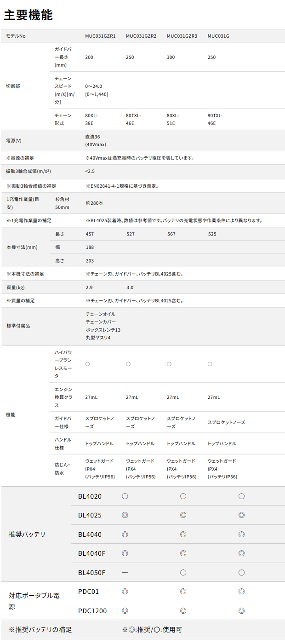Click the MUC031GZR3 column header

pos(182,36)
